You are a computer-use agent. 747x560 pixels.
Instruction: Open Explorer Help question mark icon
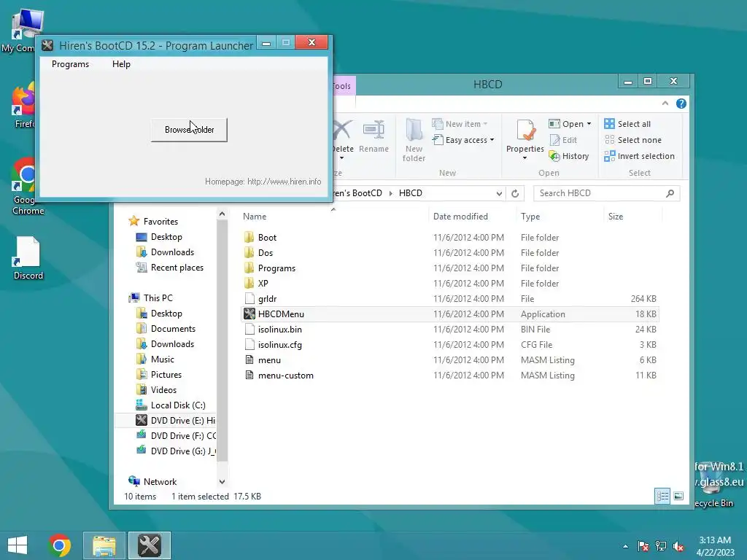pyautogui.click(x=681, y=104)
